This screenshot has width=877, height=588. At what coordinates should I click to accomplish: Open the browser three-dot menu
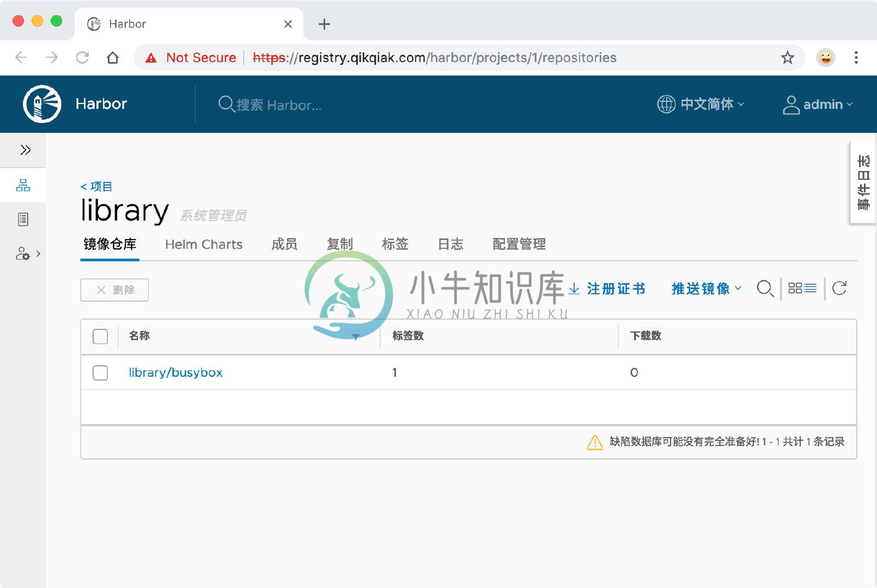point(856,58)
